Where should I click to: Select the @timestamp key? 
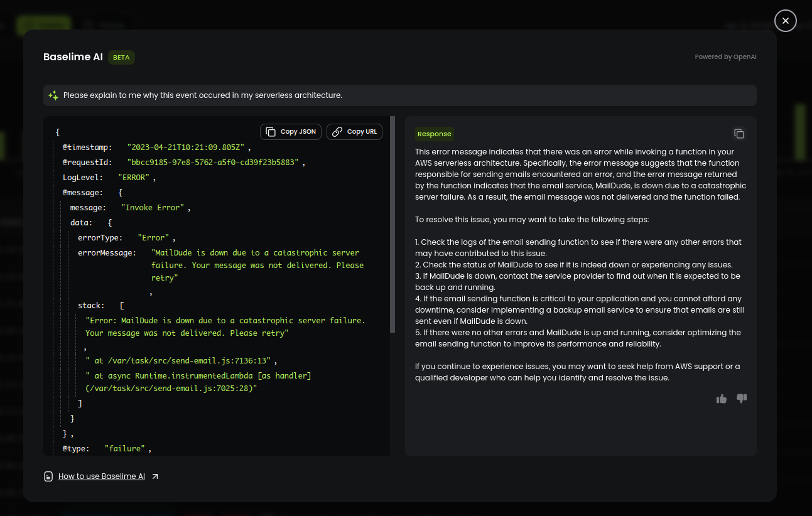pos(87,148)
